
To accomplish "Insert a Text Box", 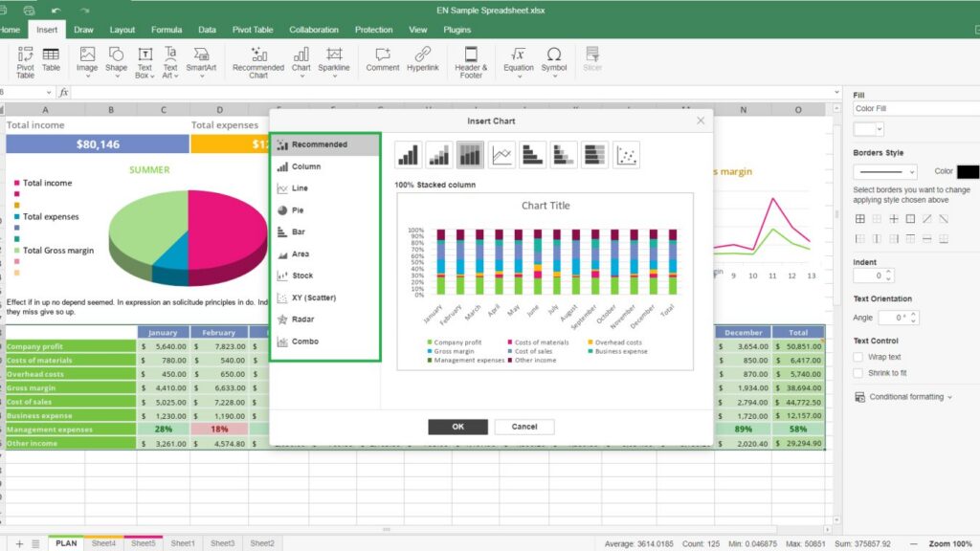I will coord(145,62).
